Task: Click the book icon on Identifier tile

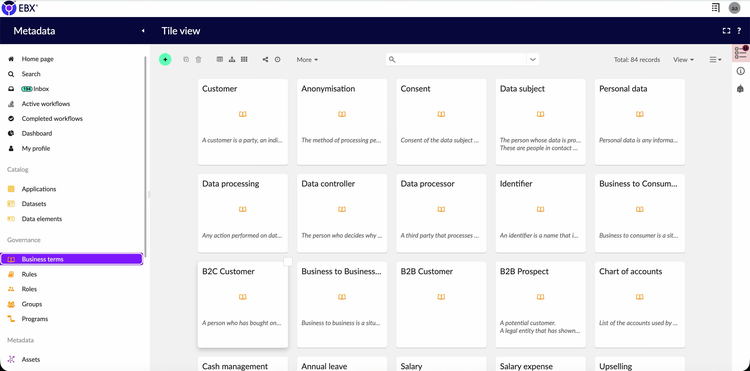Action: click(x=540, y=209)
